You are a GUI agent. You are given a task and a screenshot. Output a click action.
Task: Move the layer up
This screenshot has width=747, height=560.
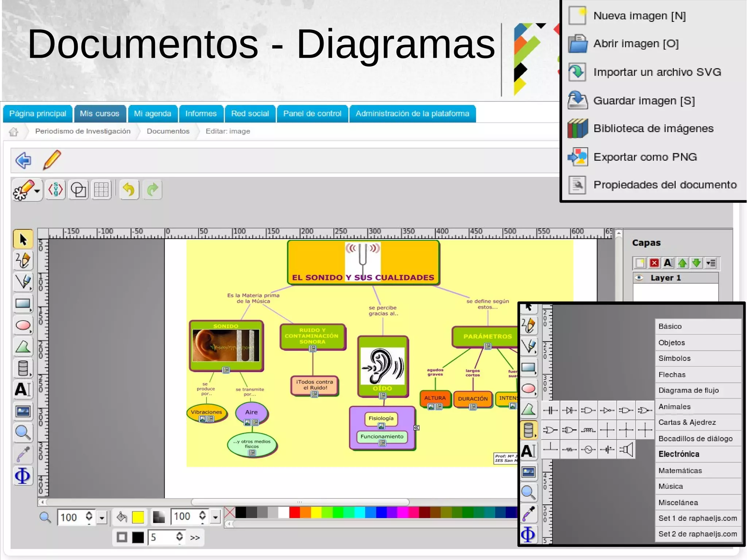tap(682, 263)
